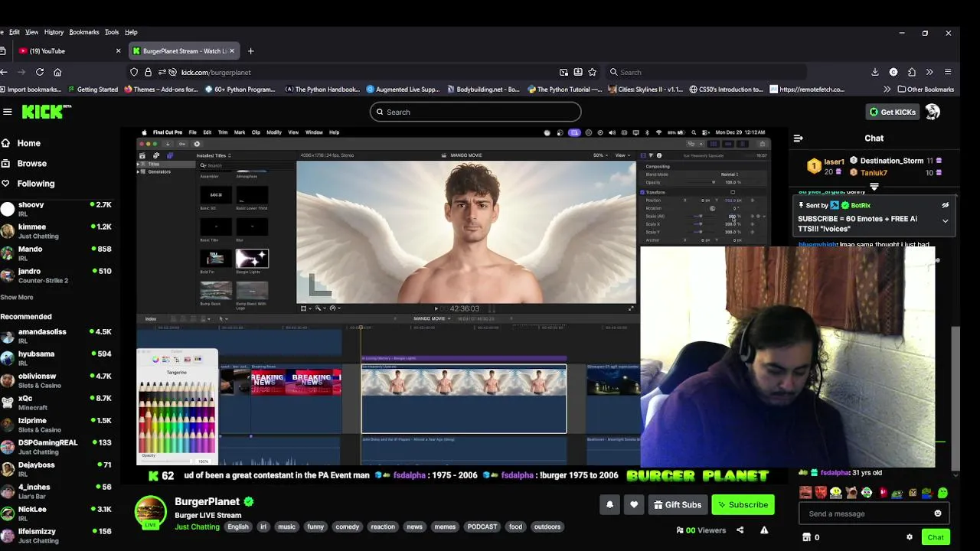The image size is (980, 551).
Task: Click the Gift Subs button
Action: coord(678,505)
